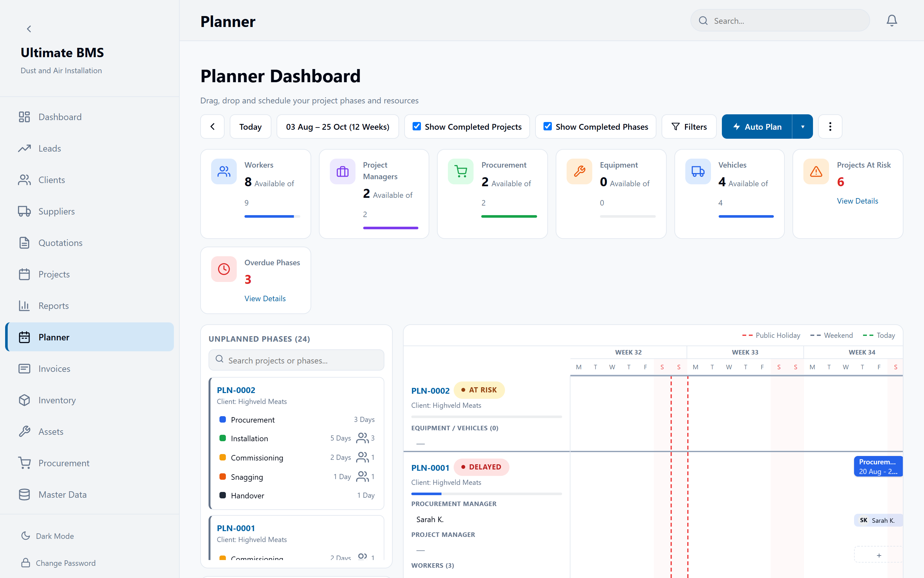Open the notifications bell
Image resolution: width=924 pixels, height=578 pixels.
pos(892,21)
